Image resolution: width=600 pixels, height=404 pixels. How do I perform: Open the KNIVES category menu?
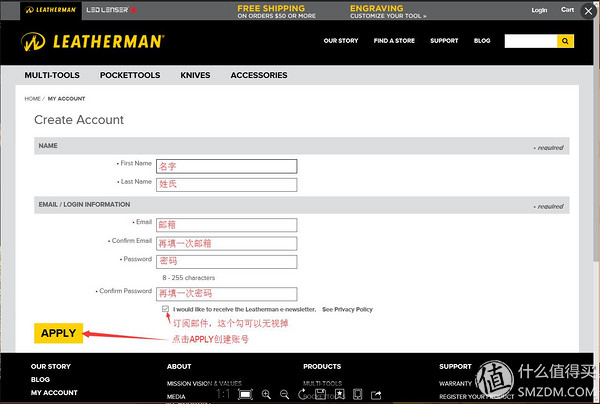pyautogui.click(x=195, y=75)
